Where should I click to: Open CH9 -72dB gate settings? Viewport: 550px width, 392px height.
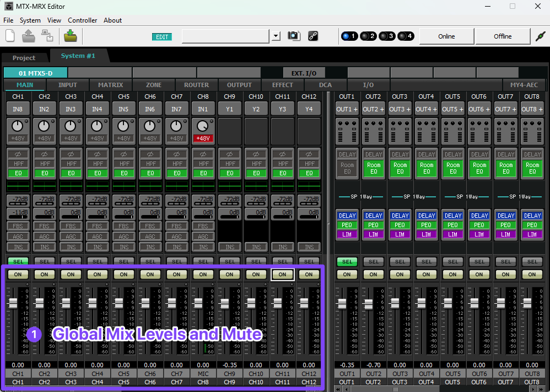tap(230, 201)
